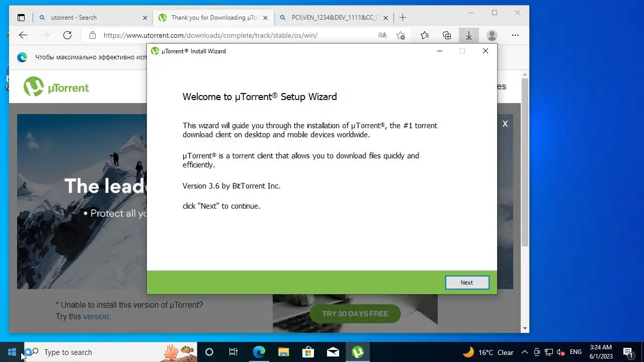Click the scrollbar down arrow
The image size is (644, 362).
(525, 328)
